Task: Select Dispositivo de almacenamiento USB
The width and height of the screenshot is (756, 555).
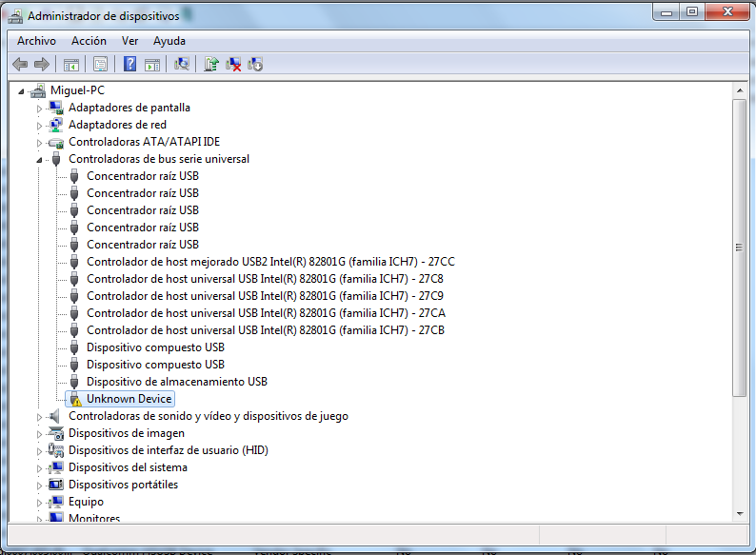Action: [x=177, y=382]
